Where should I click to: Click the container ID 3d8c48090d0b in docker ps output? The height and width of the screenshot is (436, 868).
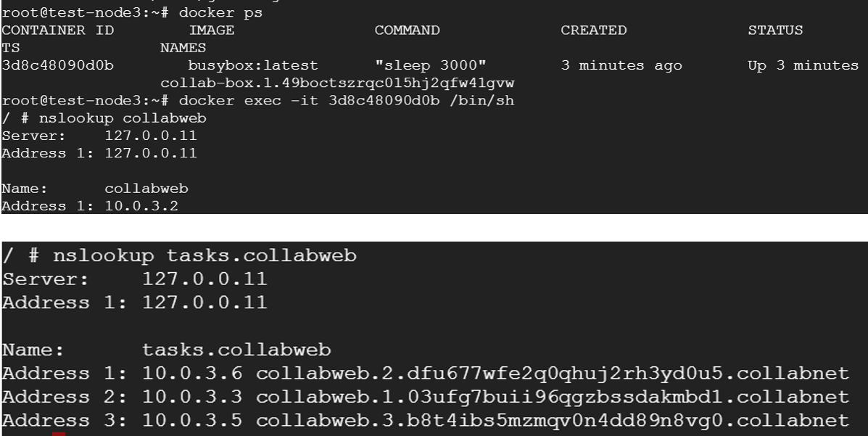[x=57, y=65]
